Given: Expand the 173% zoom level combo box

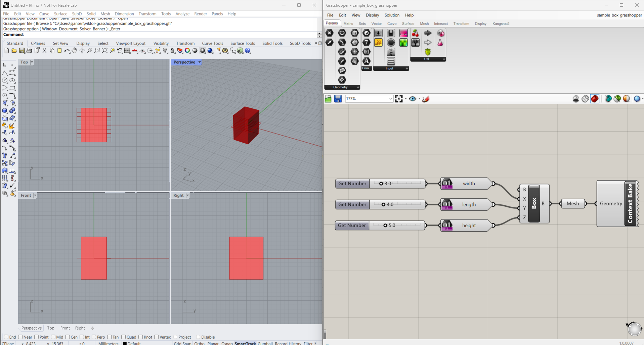Looking at the screenshot, I should click(x=390, y=99).
